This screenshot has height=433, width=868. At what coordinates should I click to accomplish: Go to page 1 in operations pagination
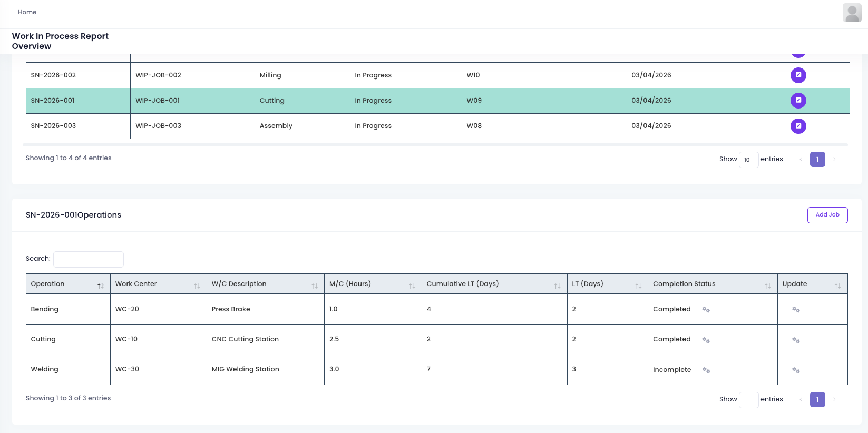pyautogui.click(x=817, y=400)
